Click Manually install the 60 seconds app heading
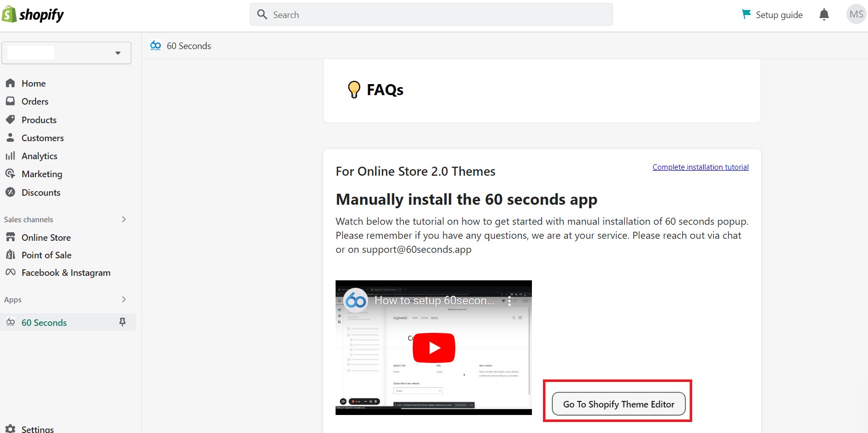This screenshot has height=433, width=868. click(x=467, y=199)
